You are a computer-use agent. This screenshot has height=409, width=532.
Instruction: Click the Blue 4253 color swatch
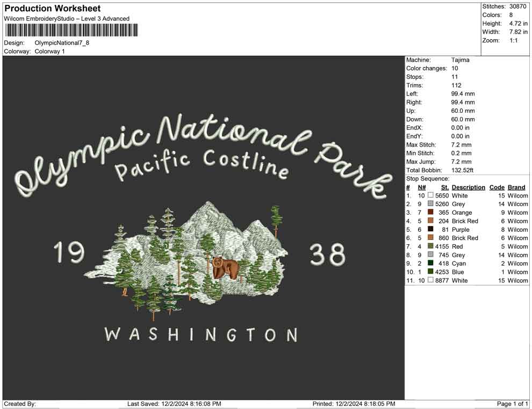pyautogui.click(x=430, y=272)
